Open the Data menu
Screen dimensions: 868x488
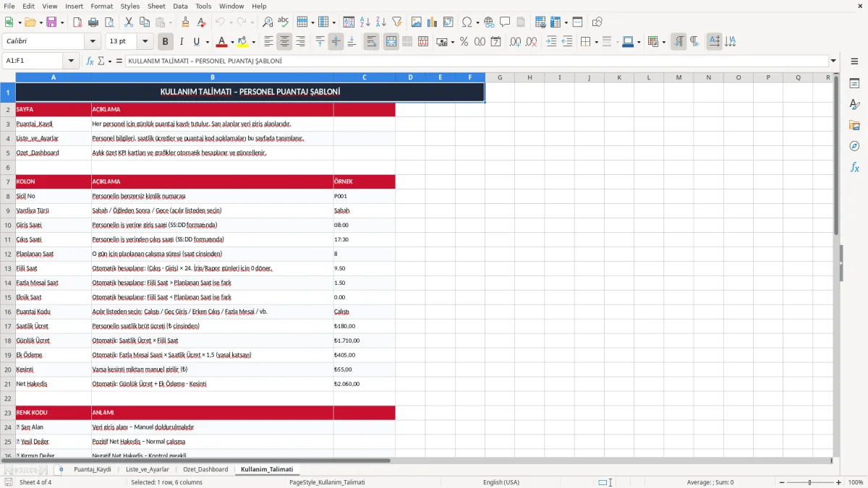coord(180,6)
